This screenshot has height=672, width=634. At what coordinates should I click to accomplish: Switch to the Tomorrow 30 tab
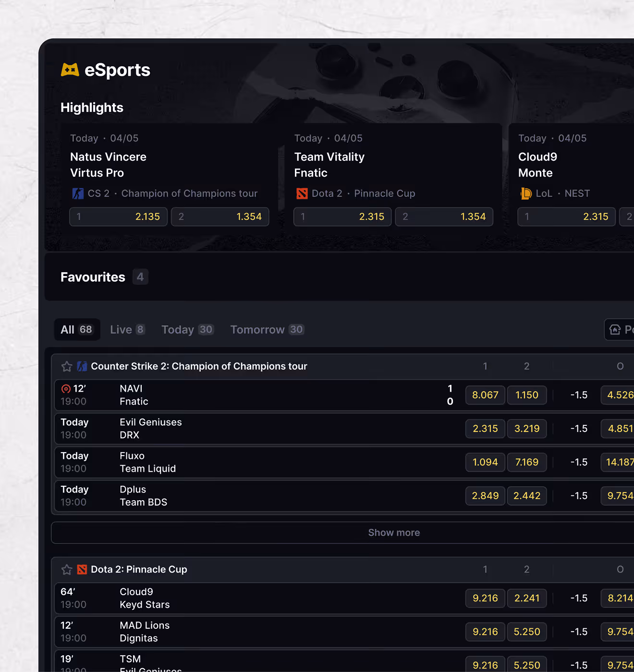267,330
